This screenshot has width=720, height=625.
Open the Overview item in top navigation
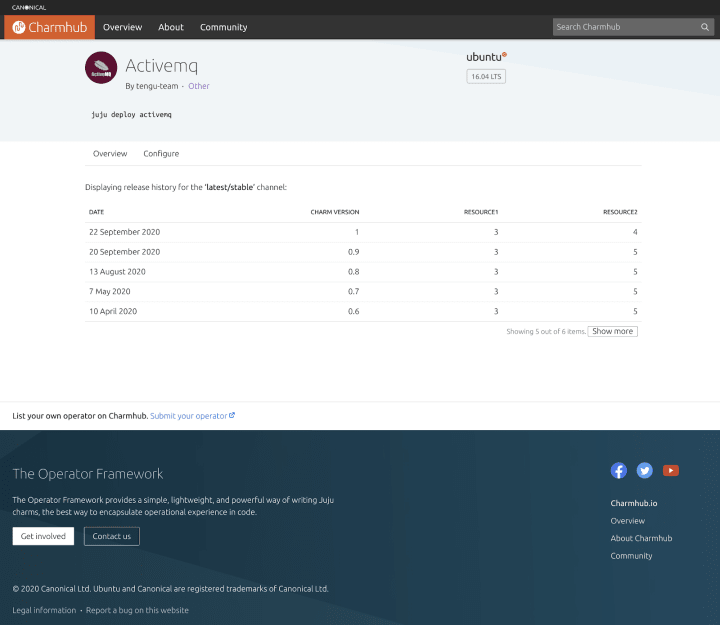123,27
